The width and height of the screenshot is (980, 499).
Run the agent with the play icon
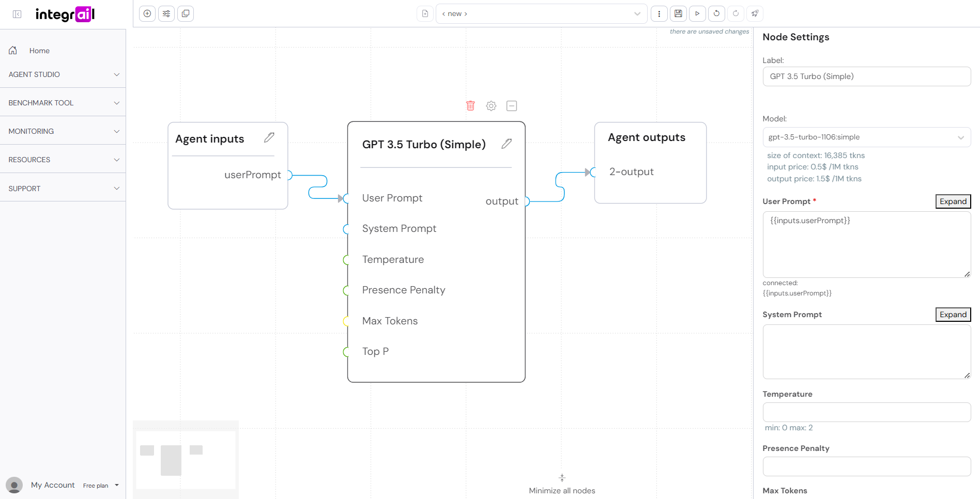pos(697,14)
